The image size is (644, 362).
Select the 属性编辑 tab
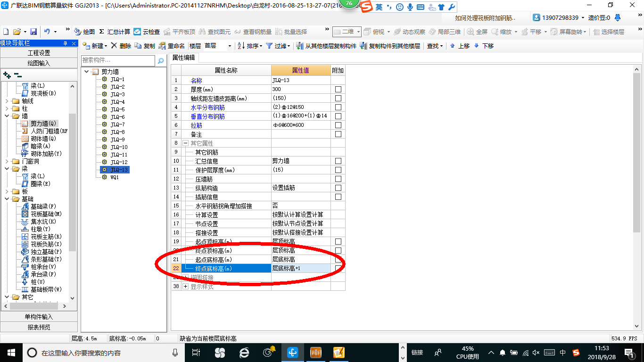[x=184, y=58]
